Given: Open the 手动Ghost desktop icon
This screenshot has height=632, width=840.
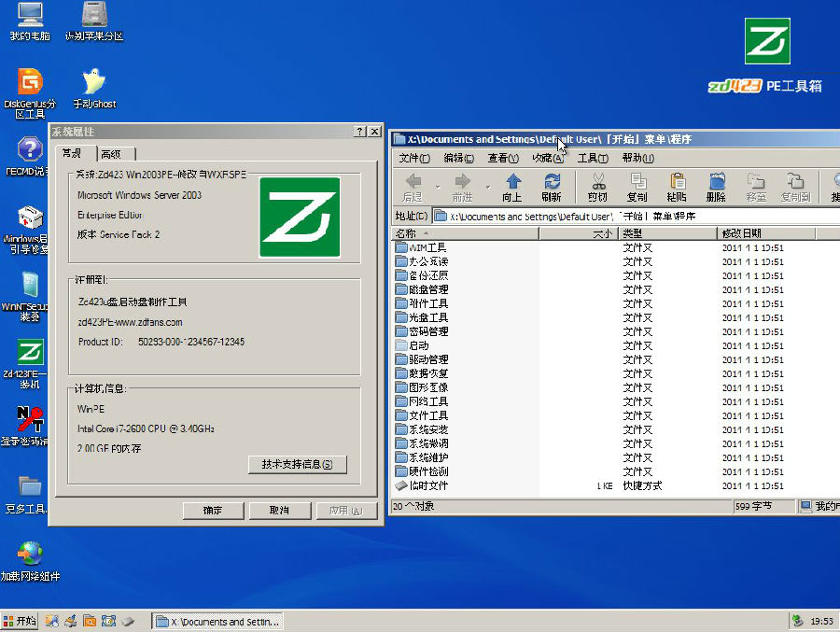Looking at the screenshot, I should (93, 85).
